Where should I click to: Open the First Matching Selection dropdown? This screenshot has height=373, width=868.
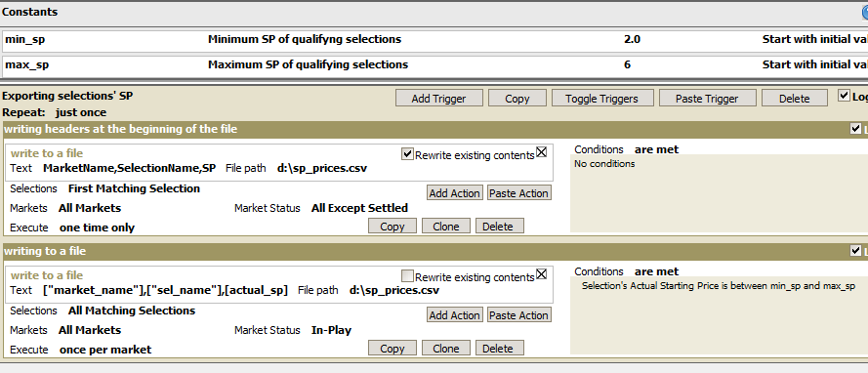point(134,188)
